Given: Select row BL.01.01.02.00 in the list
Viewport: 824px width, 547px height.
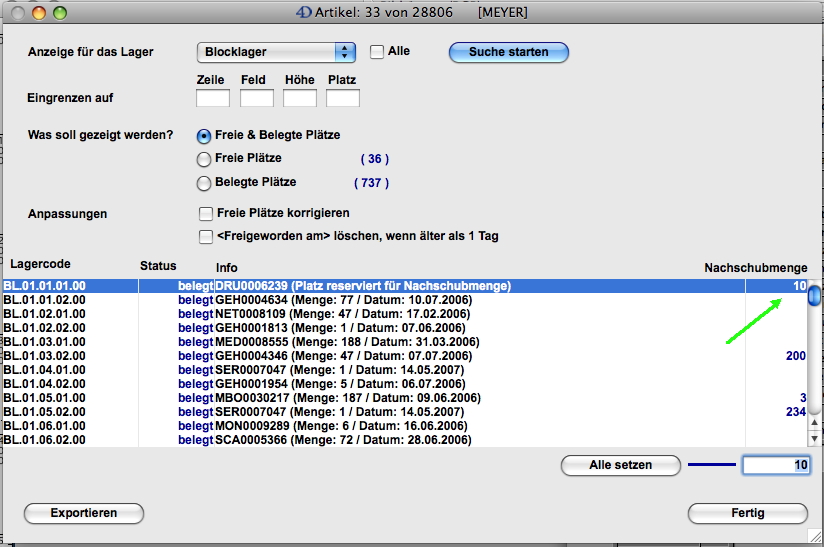Looking at the screenshot, I should (45, 300).
